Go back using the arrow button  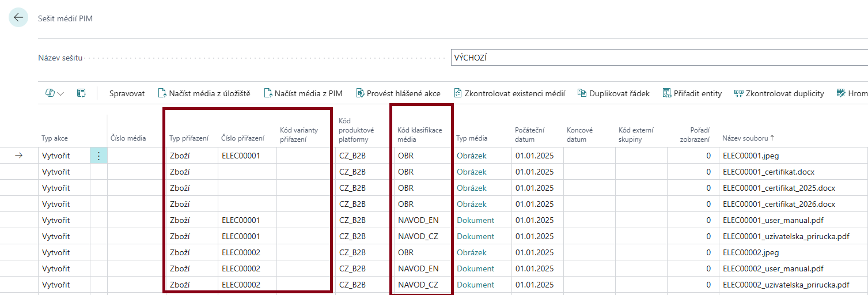click(x=18, y=18)
